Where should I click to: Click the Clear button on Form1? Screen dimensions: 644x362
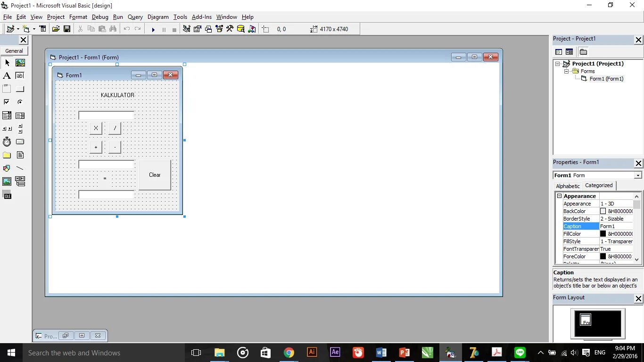click(x=155, y=175)
